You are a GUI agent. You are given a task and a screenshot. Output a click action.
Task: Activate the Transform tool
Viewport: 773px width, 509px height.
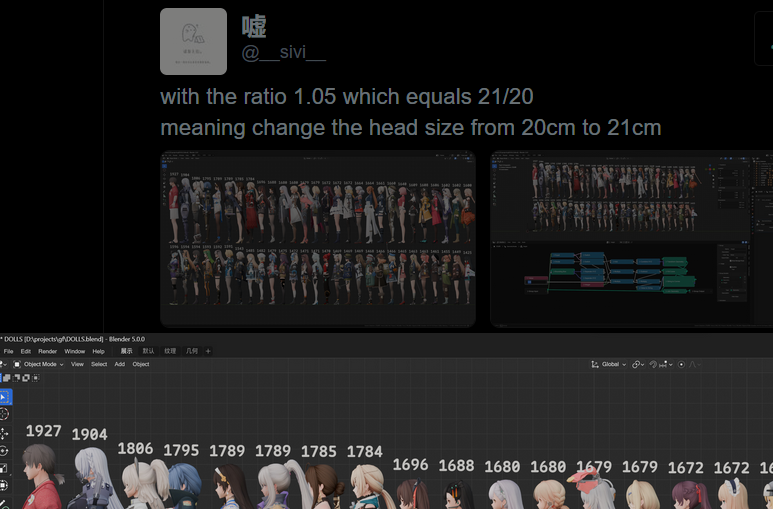pos(4,485)
